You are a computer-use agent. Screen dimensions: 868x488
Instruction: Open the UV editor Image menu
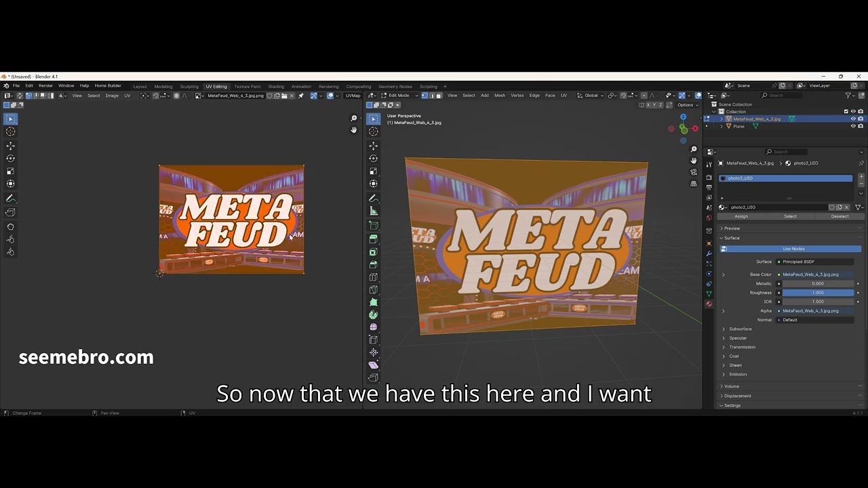112,96
